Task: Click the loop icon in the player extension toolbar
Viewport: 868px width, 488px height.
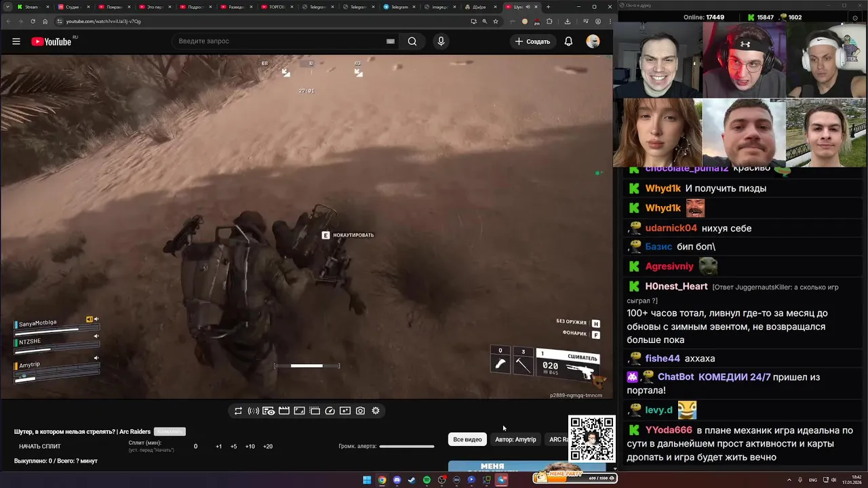Action: coord(238,411)
